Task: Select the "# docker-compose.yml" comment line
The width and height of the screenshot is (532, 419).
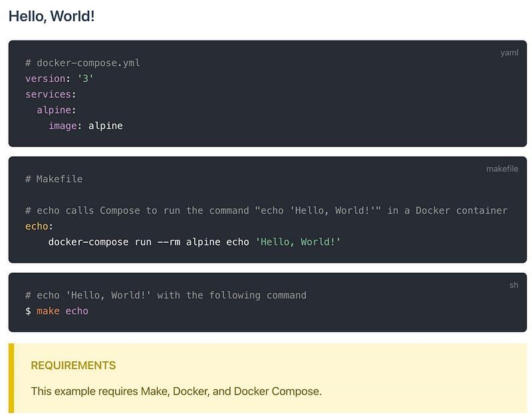Action: point(82,63)
